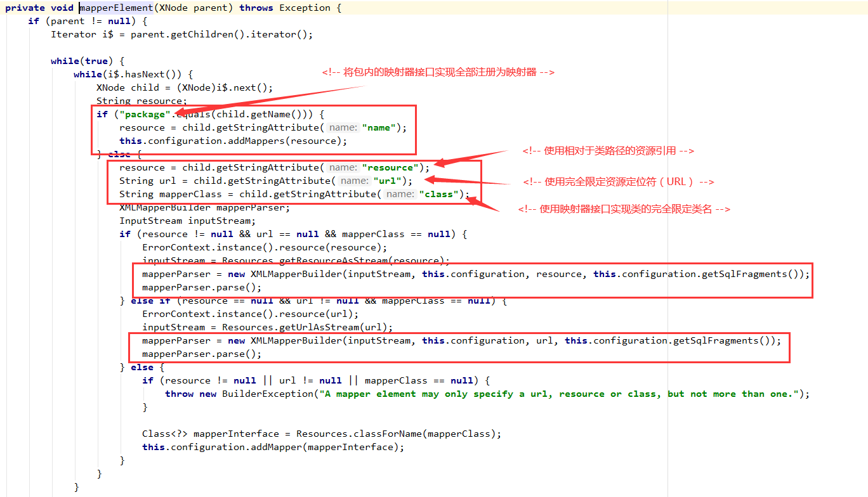Click the 'InputStream inputStream;' declaration
This screenshot has width=868, height=497.
187,221
